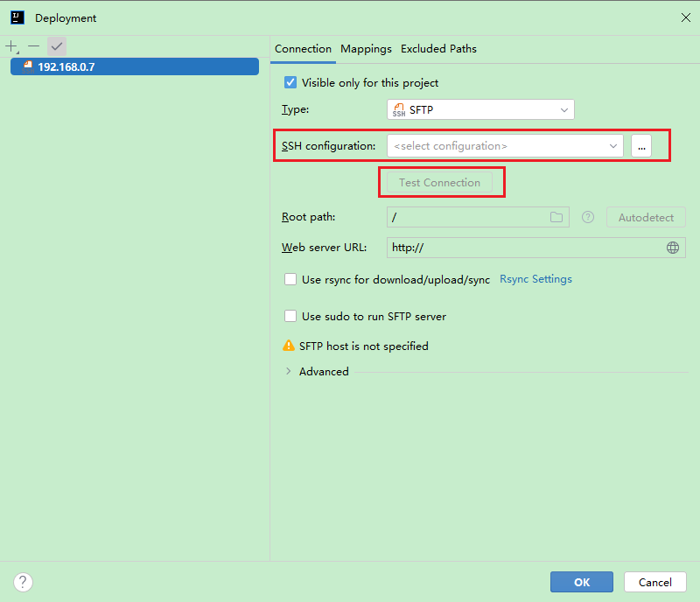Click the question mark help button at bottom left
The width and height of the screenshot is (700, 602).
point(24,582)
